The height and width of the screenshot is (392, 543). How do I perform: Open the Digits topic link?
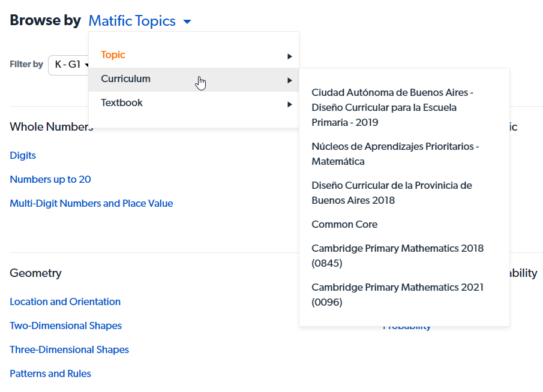[23, 155]
